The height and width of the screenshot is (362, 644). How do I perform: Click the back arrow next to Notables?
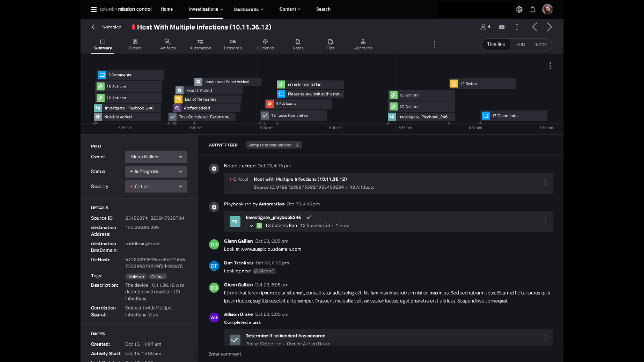click(94, 27)
